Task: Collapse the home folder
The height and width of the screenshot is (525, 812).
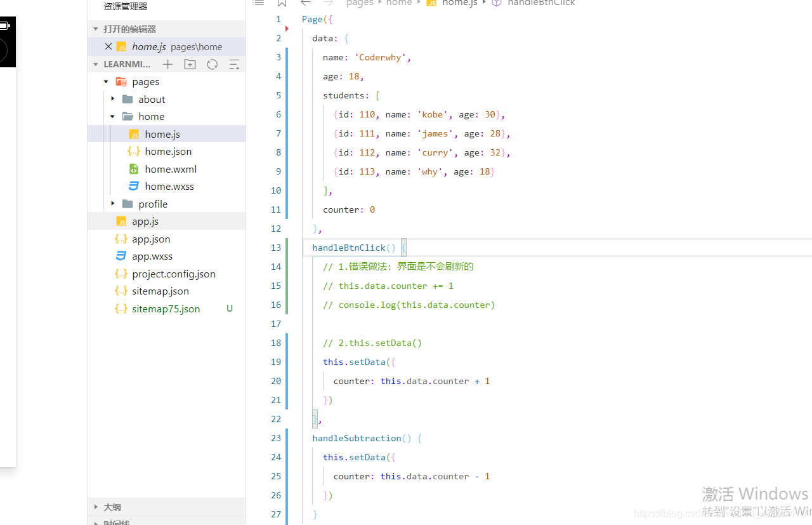Action: pyautogui.click(x=113, y=117)
